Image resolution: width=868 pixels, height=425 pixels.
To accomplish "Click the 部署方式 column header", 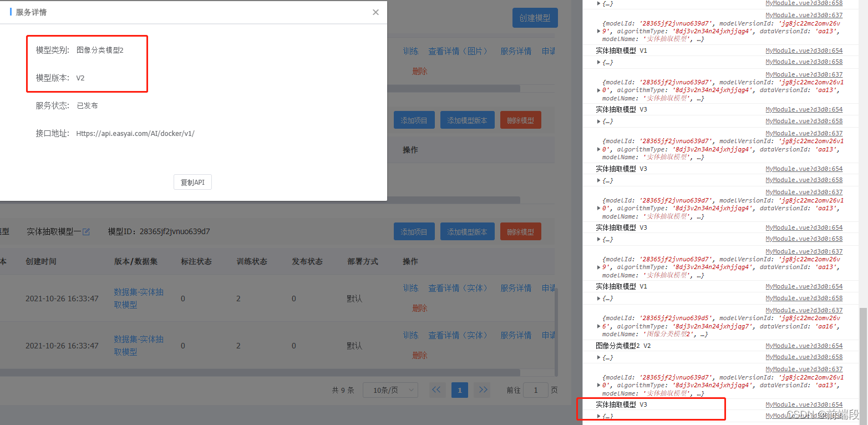I will 363,261.
